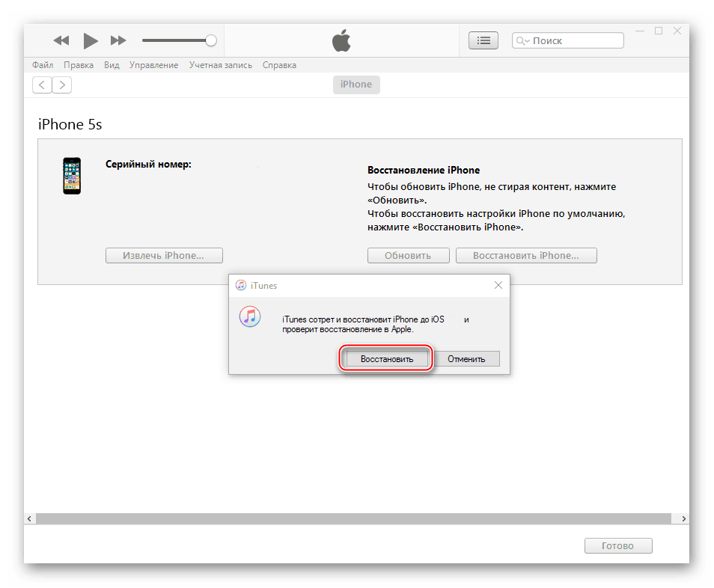Open the Управление menu
Image resolution: width=714 pixels, height=588 pixels.
[x=153, y=65]
